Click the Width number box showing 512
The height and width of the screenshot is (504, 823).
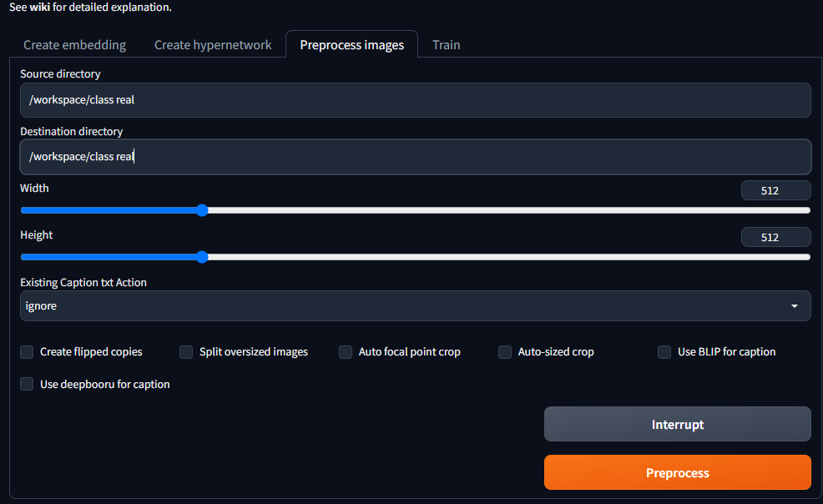[775, 190]
